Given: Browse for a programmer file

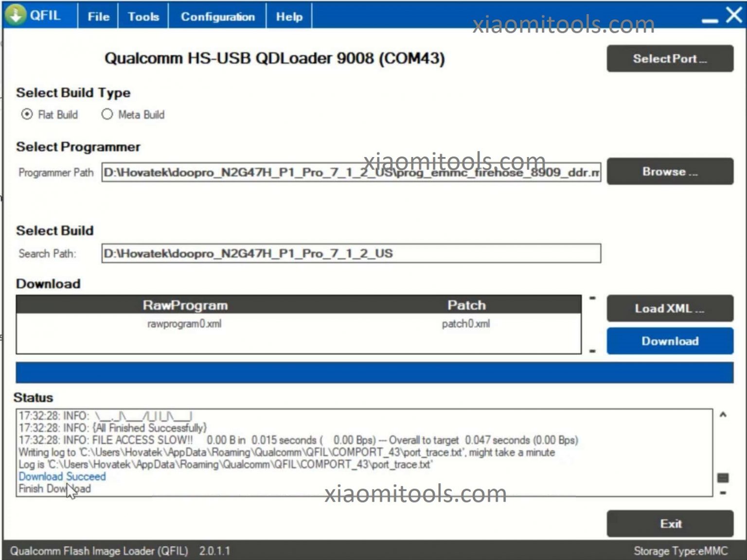Looking at the screenshot, I should pyautogui.click(x=670, y=171).
